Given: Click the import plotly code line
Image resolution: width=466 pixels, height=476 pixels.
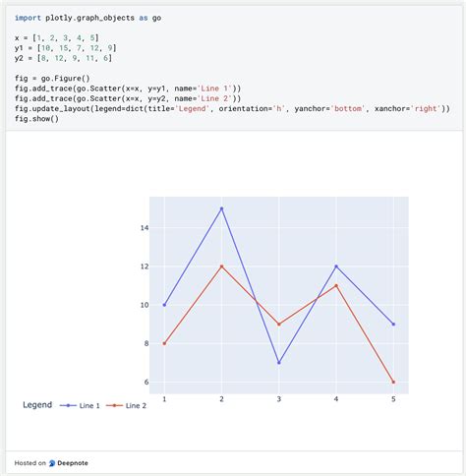Looking at the screenshot, I should [87, 18].
